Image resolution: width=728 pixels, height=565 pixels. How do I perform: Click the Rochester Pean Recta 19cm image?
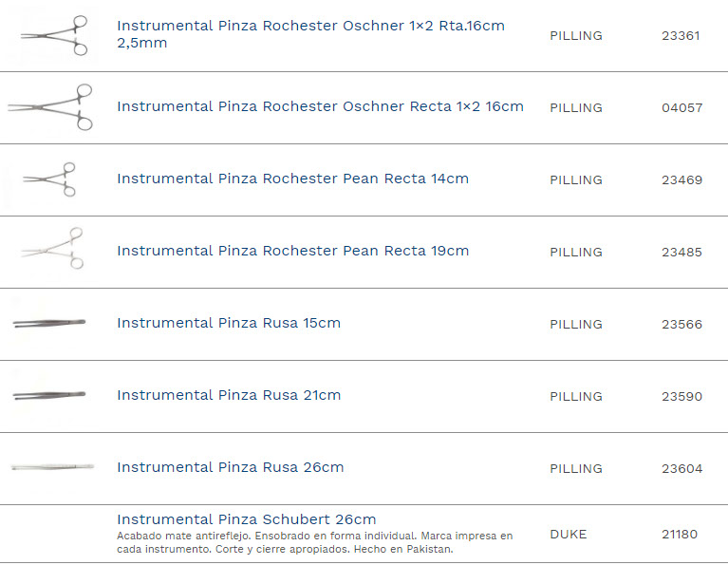(x=53, y=250)
